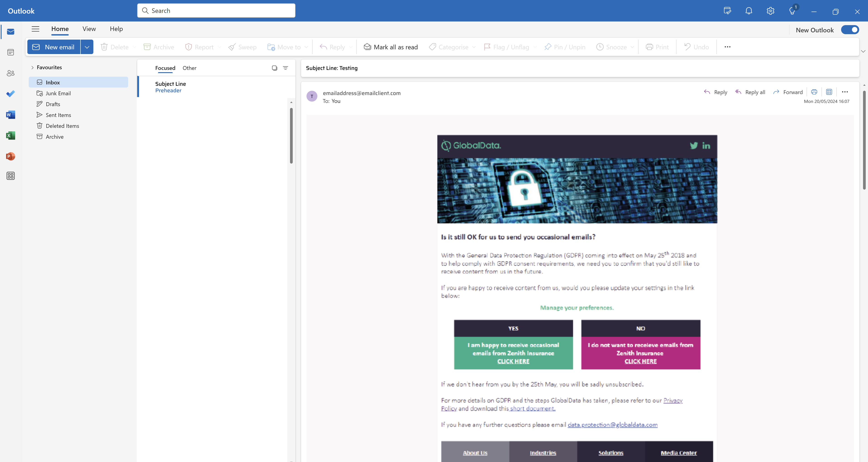The image size is (868, 462).
Task: Toggle the select-all messages checkbox icon
Action: (x=274, y=68)
